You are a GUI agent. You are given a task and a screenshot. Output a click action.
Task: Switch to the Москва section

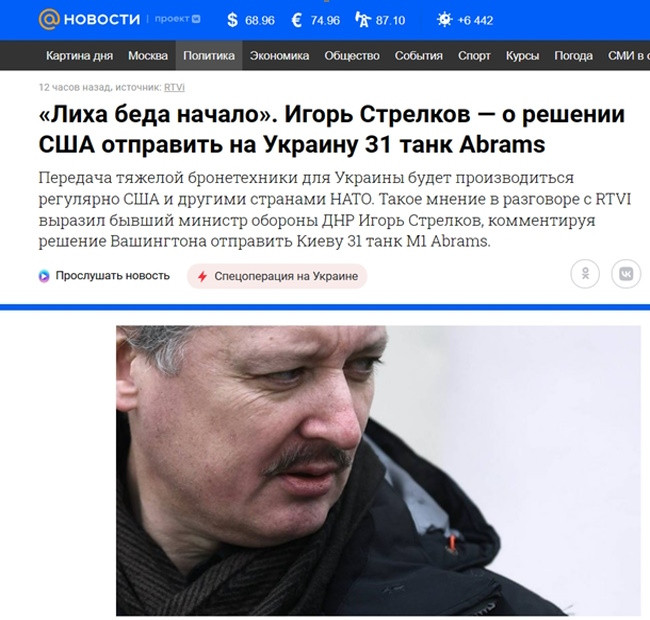tap(148, 56)
